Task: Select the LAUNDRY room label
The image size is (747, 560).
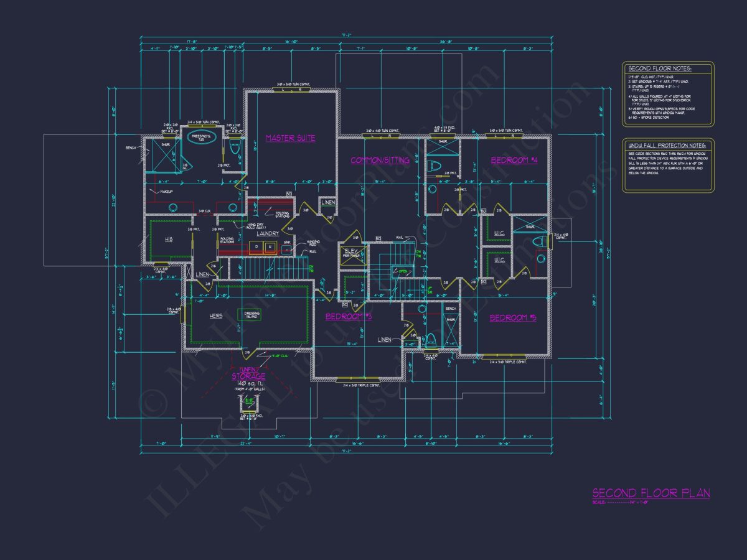Action: (266, 233)
